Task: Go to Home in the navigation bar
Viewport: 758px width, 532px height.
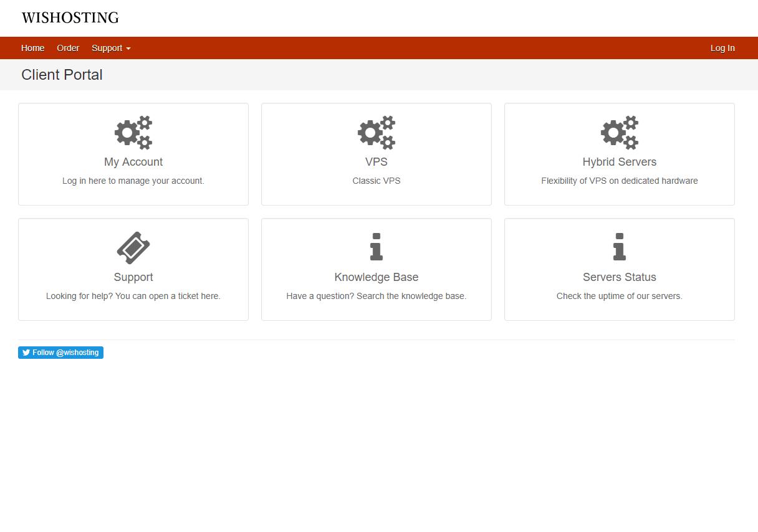Action: point(33,48)
